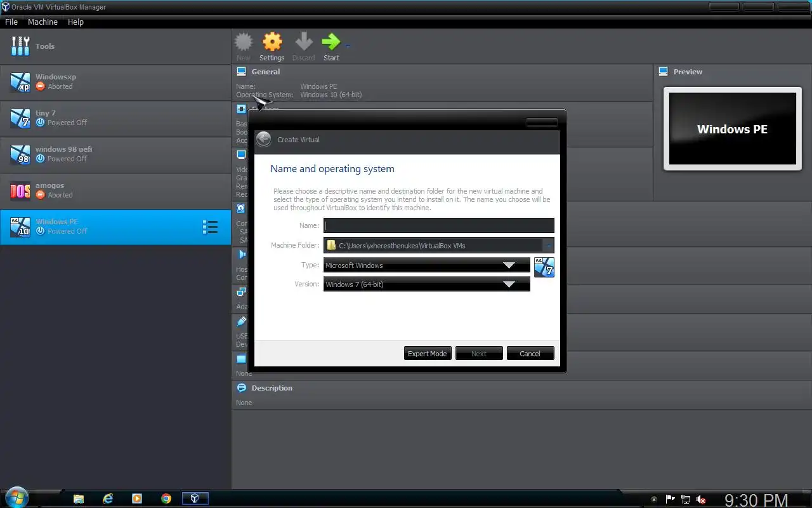
Task: Click the VirtualBox taskbar button
Action: (x=195, y=498)
